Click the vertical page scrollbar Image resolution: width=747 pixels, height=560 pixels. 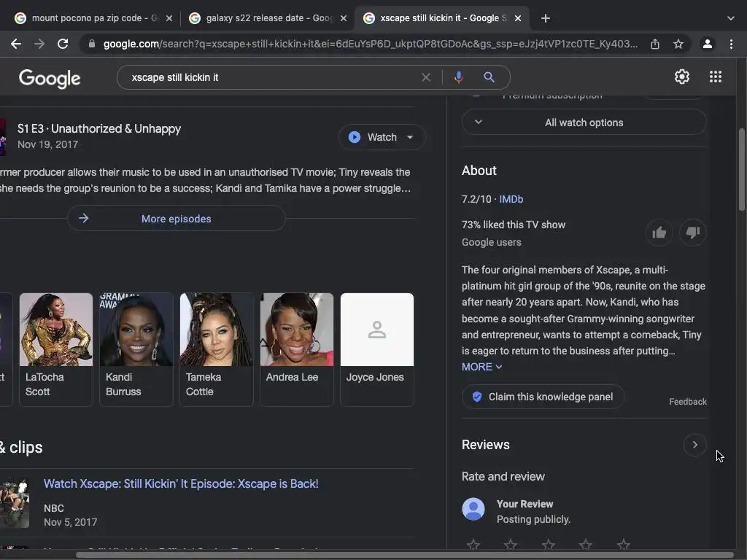click(x=742, y=169)
